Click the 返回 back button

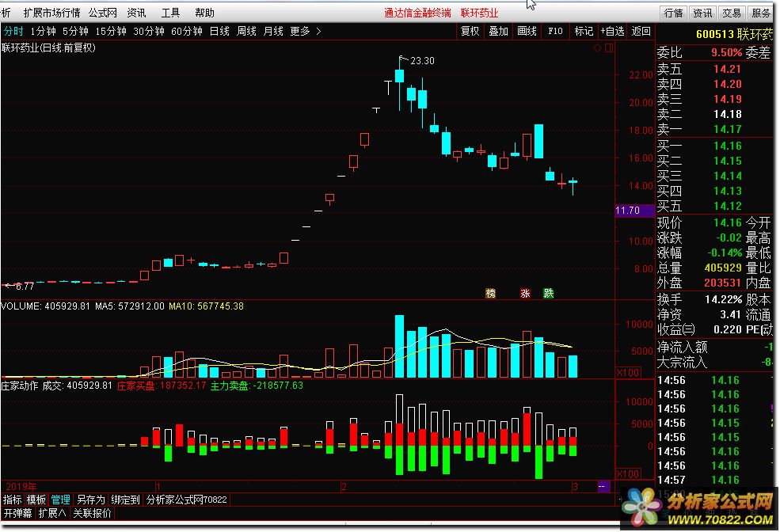pos(641,32)
